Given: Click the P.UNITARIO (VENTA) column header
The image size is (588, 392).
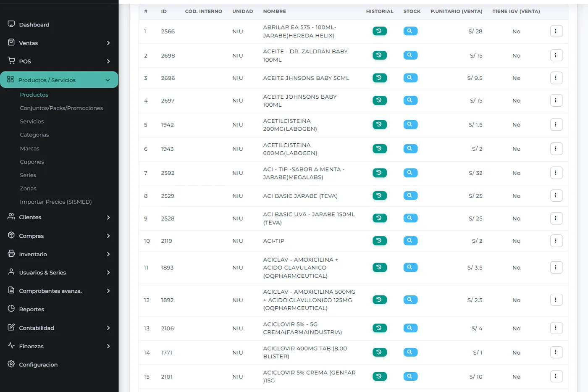Looking at the screenshot, I should 456,11.
